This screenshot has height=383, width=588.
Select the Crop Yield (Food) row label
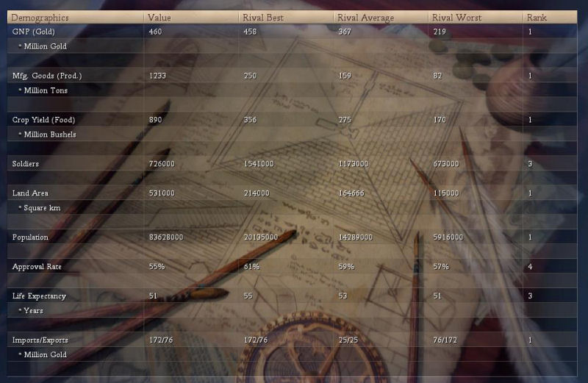click(43, 120)
